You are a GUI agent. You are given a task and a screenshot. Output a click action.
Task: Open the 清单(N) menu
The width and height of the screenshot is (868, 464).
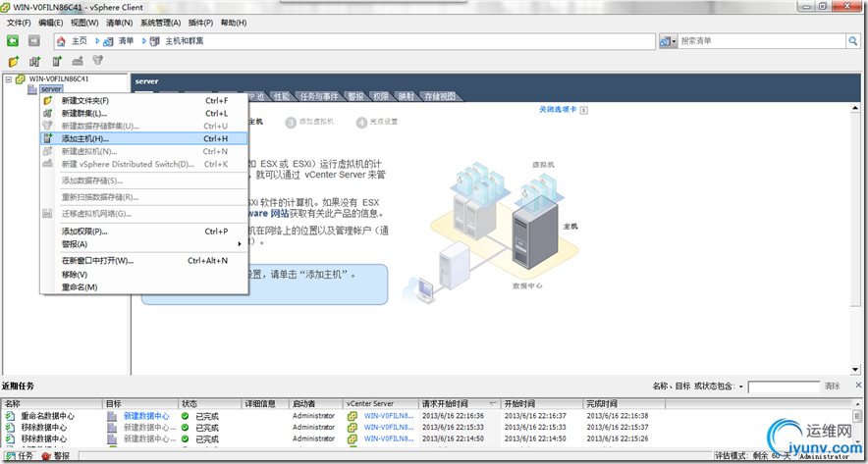click(x=119, y=23)
